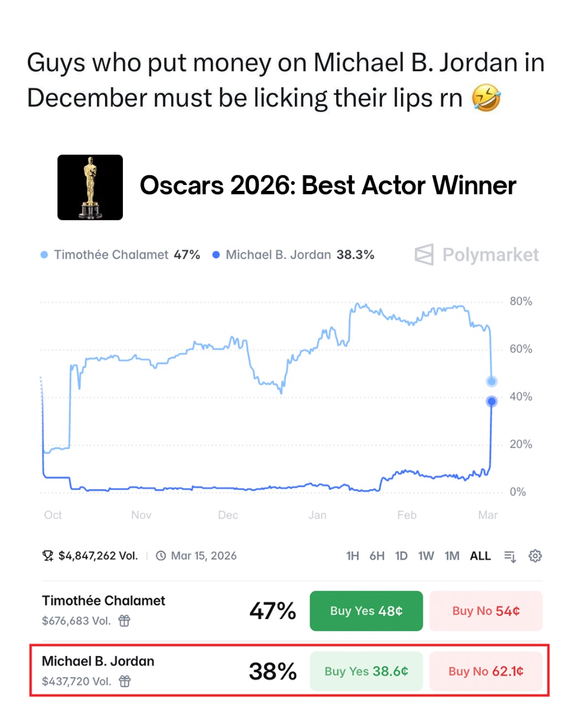Click Michael B. Jordan's gift reward icon
582x728 pixels.
click(x=124, y=681)
